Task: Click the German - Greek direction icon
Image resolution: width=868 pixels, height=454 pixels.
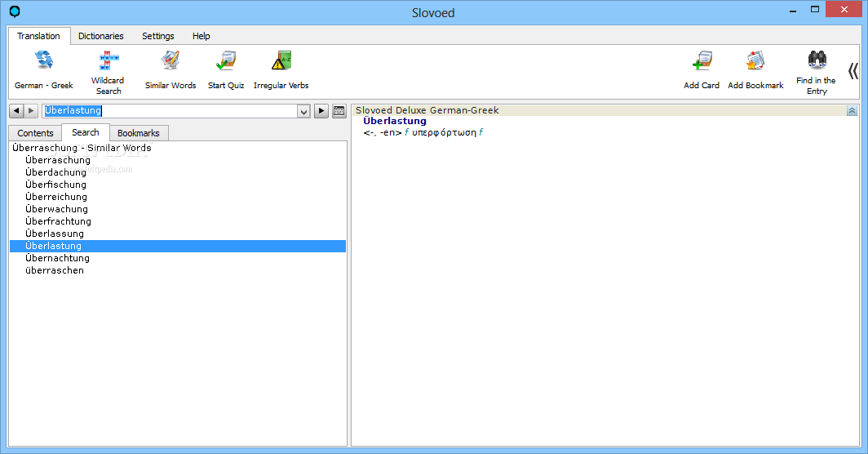Action: pyautogui.click(x=44, y=60)
